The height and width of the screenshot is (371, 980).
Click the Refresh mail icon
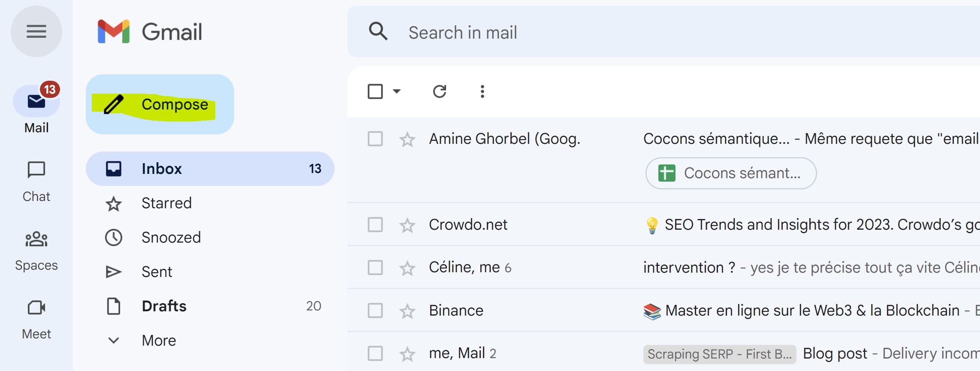click(440, 91)
